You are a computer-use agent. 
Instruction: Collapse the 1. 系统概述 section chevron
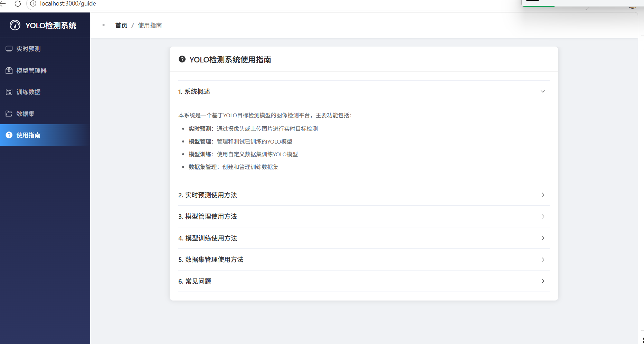coord(542,91)
